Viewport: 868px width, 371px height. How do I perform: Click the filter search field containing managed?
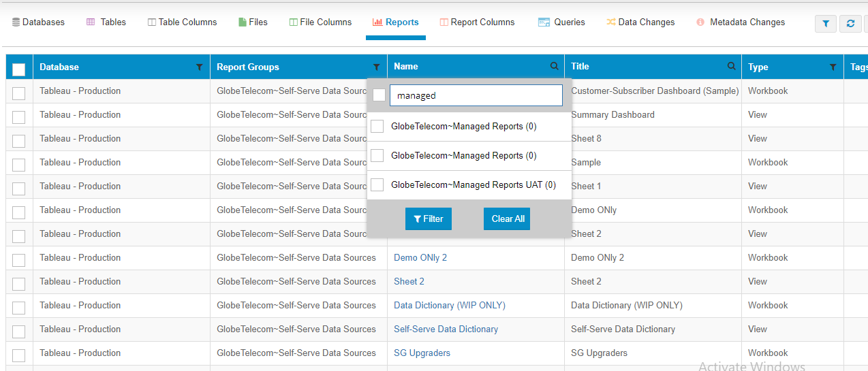(476, 95)
